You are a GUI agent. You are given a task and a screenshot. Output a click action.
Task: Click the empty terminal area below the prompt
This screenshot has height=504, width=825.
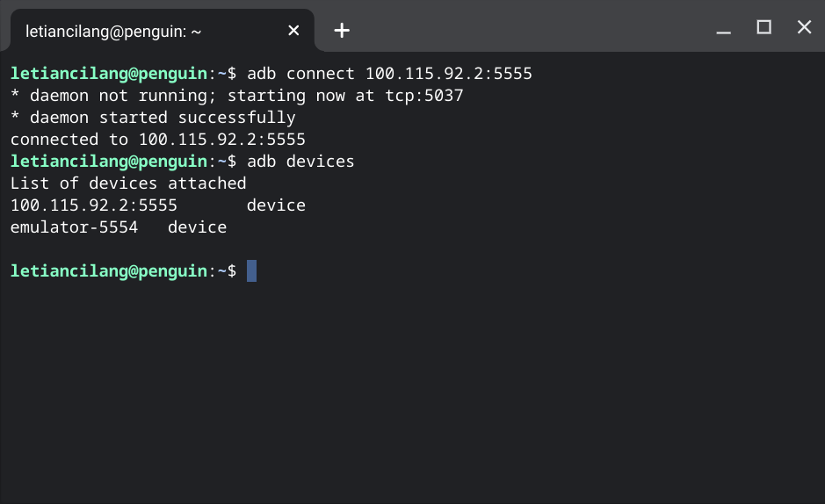click(x=413, y=392)
